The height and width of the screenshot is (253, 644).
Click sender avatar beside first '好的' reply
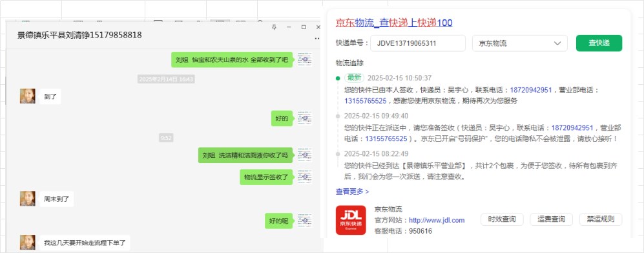(305, 118)
